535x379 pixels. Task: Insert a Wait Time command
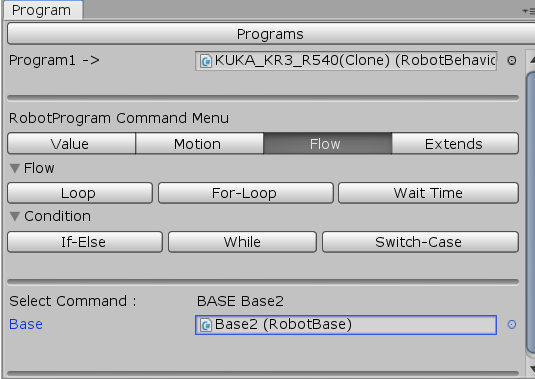pos(429,193)
